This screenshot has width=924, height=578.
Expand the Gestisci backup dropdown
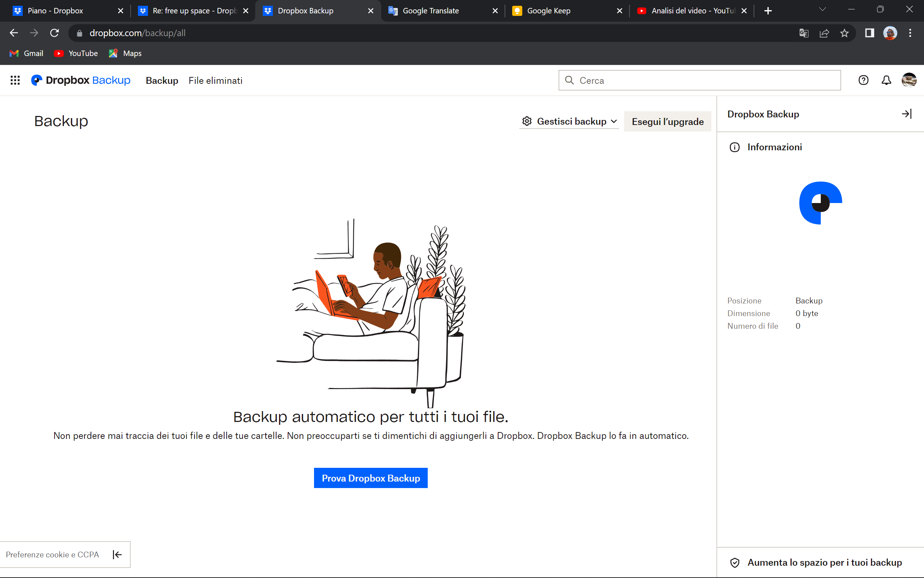point(614,121)
